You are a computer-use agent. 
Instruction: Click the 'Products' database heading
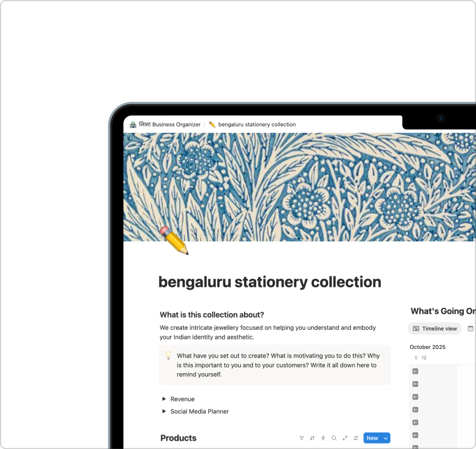click(179, 438)
